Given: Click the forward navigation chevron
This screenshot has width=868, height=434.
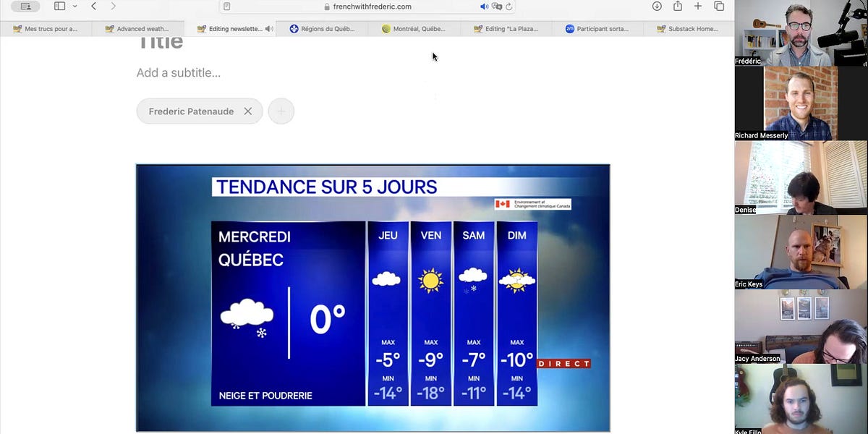Looking at the screenshot, I should point(114,6).
